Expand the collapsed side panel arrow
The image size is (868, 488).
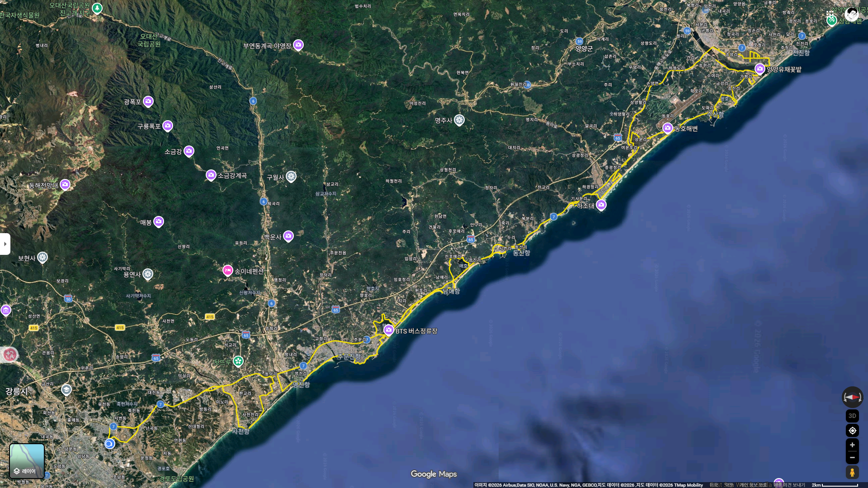[5, 244]
